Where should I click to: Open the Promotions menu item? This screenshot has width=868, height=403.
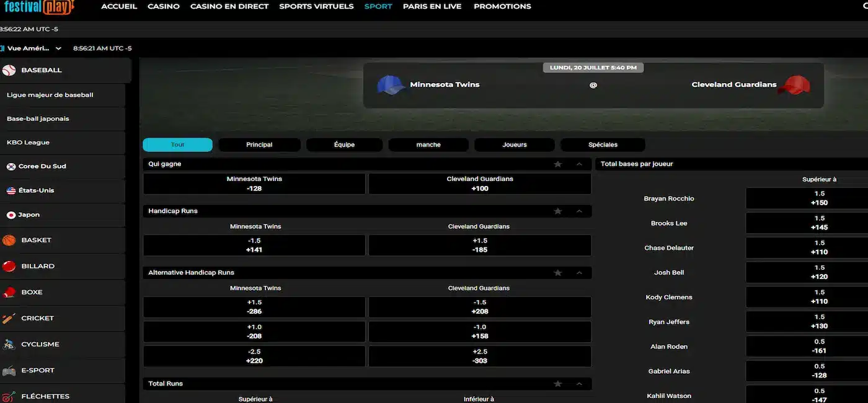point(502,6)
